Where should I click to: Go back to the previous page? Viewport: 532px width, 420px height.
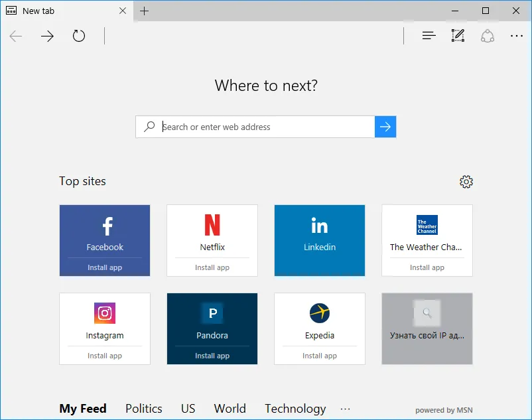click(16, 36)
